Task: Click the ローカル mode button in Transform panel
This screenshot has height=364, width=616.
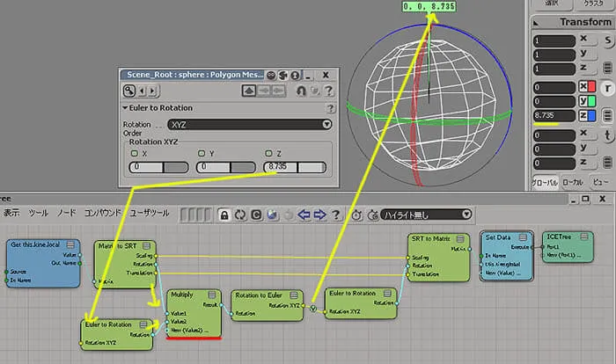Action: 572,183
